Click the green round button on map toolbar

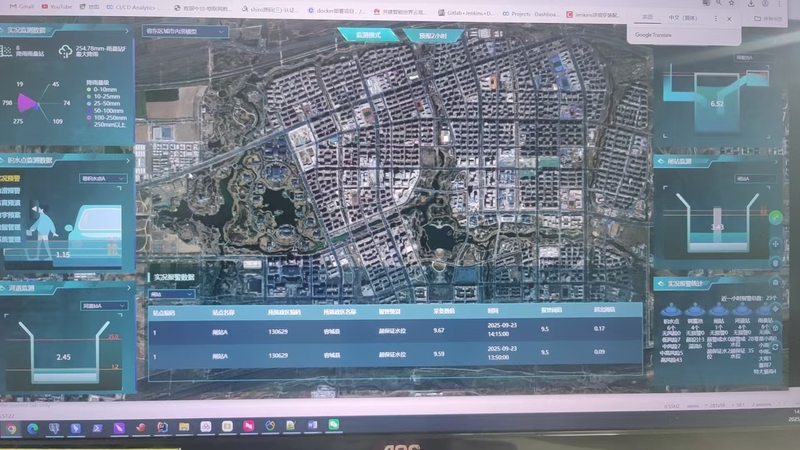[776, 218]
